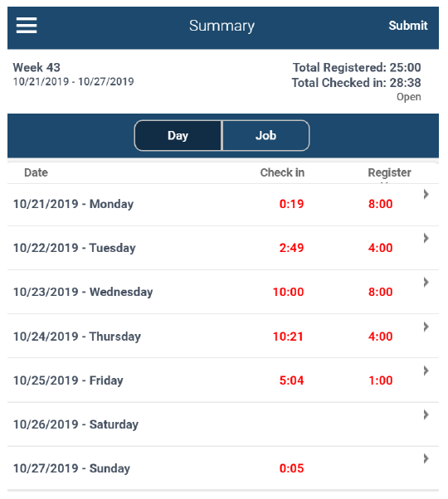Expand Monday 10/21/2019 row chevron

click(x=426, y=194)
